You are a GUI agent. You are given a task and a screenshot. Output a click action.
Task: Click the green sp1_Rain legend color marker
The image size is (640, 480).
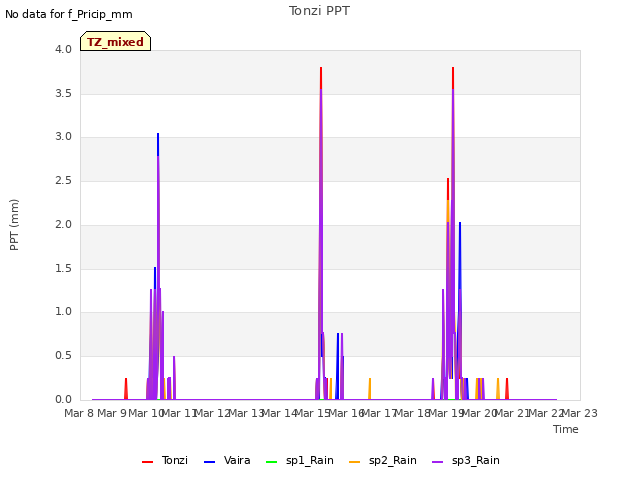pos(271,462)
